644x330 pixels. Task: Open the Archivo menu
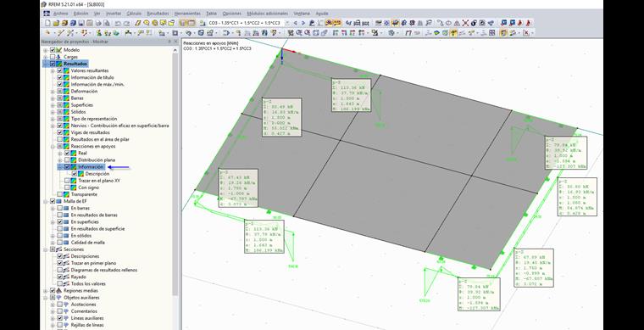(x=60, y=14)
